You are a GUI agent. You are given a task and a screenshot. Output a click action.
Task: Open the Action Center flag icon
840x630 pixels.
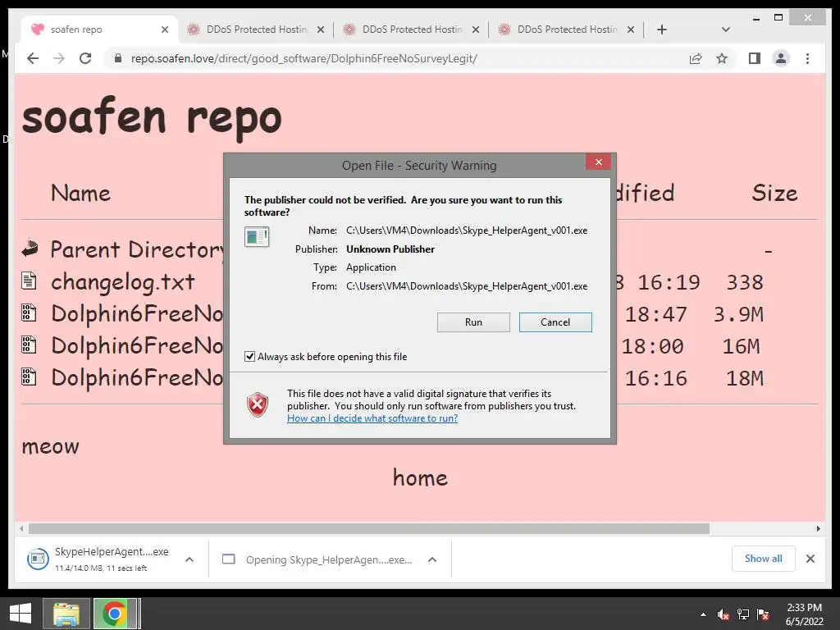pyautogui.click(x=763, y=614)
